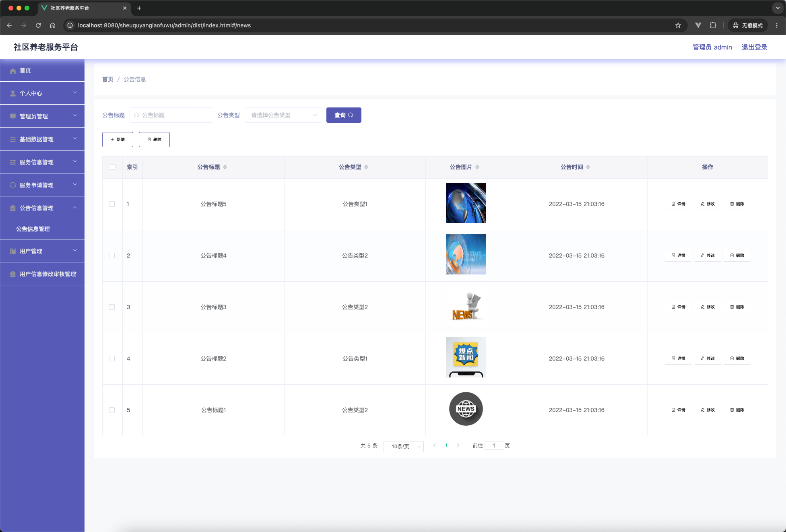
Task: Open a new browser tab with plus icon
Action: pyautogui.click(x=139, y=8)
